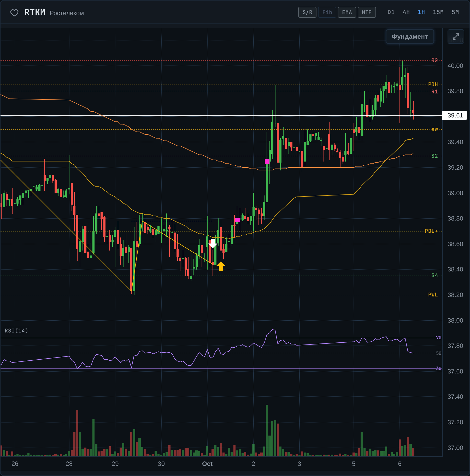Screen dimensions: 470x476
Task: Click the Ростелеком company name
Action: [67, 13]
